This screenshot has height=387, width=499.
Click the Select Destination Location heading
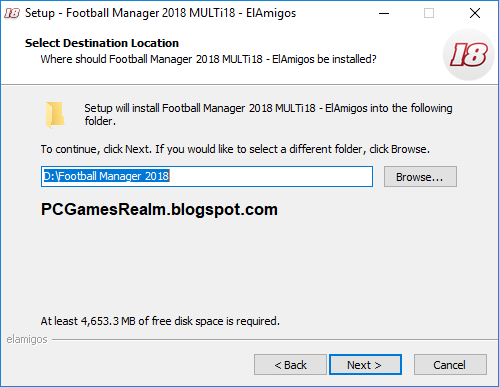coord(102,43)
